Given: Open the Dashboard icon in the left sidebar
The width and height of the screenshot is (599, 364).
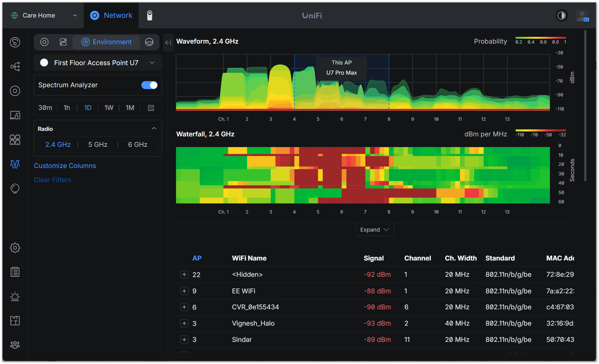Looking at the screenshot, I should 15,42.
